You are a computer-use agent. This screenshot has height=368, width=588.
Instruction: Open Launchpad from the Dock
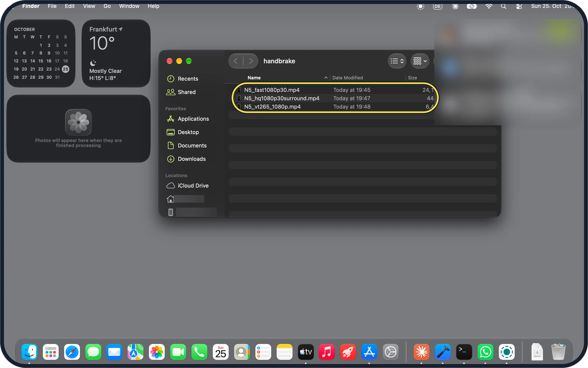pyautogui.click(x=51, y=352)
